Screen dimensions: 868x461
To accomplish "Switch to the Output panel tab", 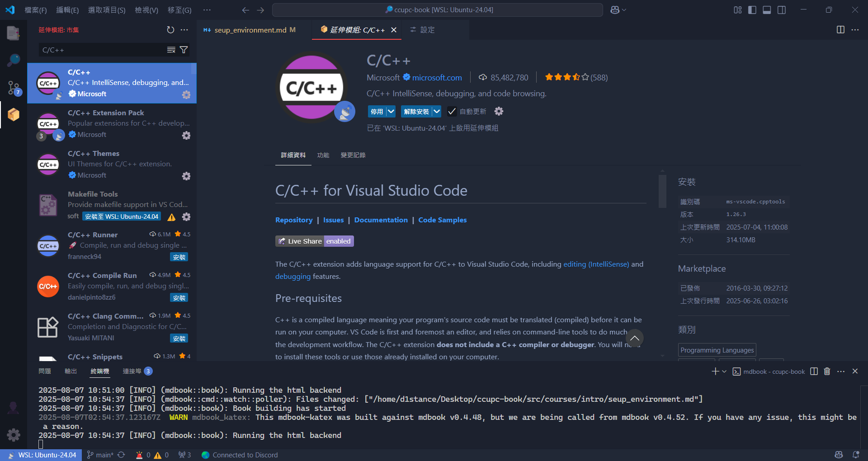I will (71, 371).
